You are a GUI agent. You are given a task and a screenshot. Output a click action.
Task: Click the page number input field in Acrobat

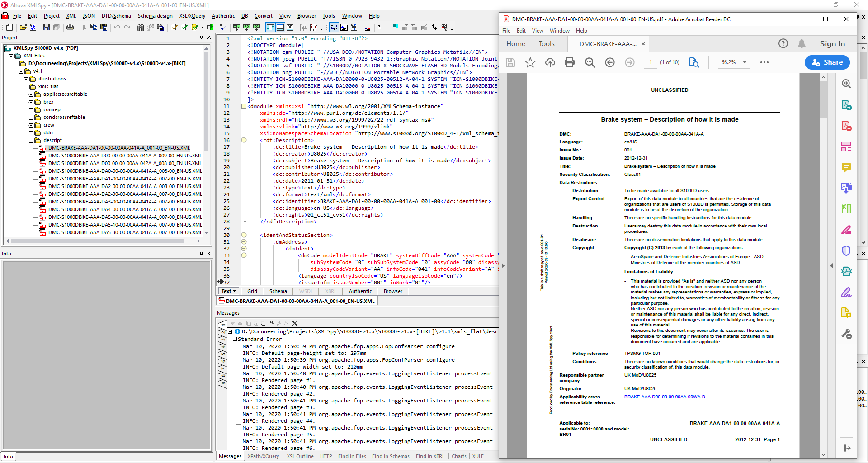651,62
